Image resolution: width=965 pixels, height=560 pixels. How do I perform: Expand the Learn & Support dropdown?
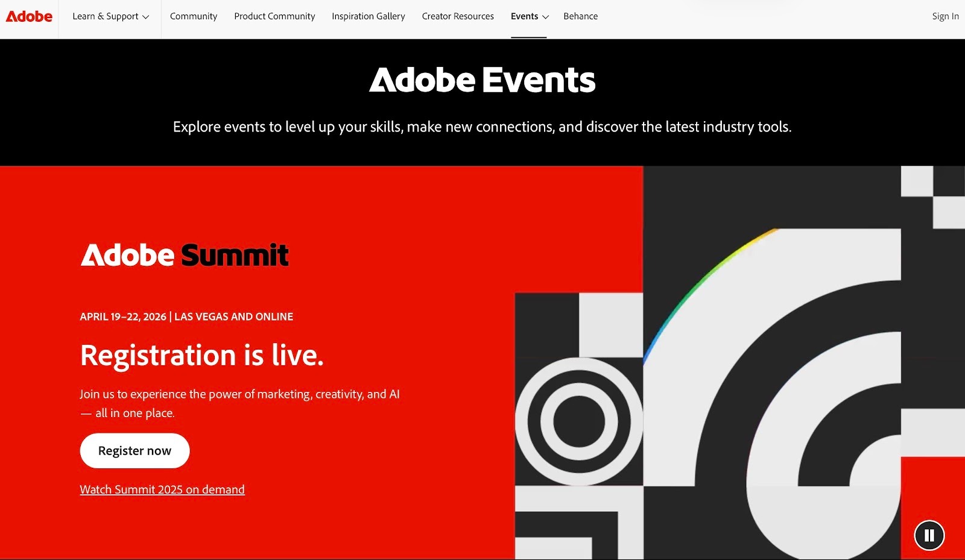pyautogui.click(x=110, y=16)
